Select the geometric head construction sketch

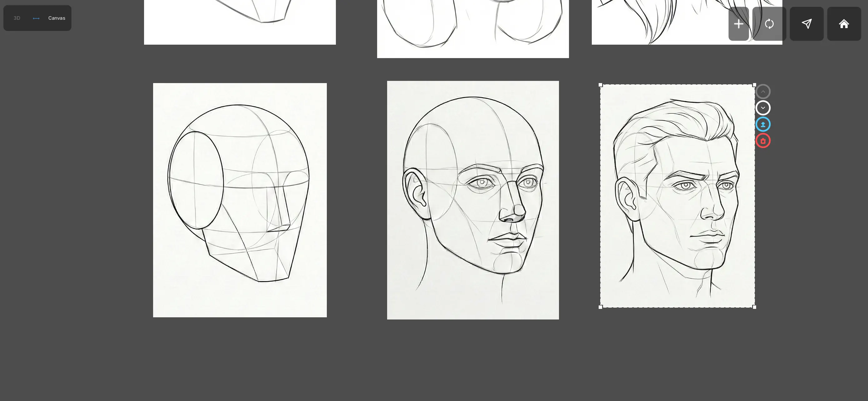click(x=240, y=200)
